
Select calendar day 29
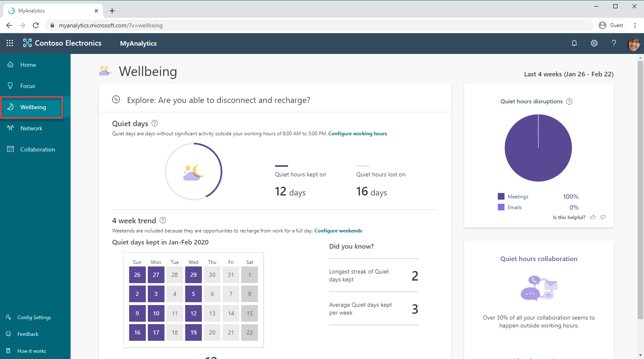tap(193, 275)
